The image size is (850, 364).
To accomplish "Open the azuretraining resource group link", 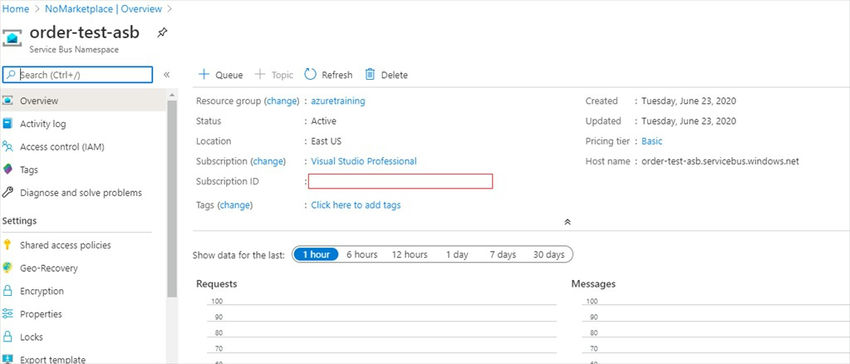I will pos(338,101).
